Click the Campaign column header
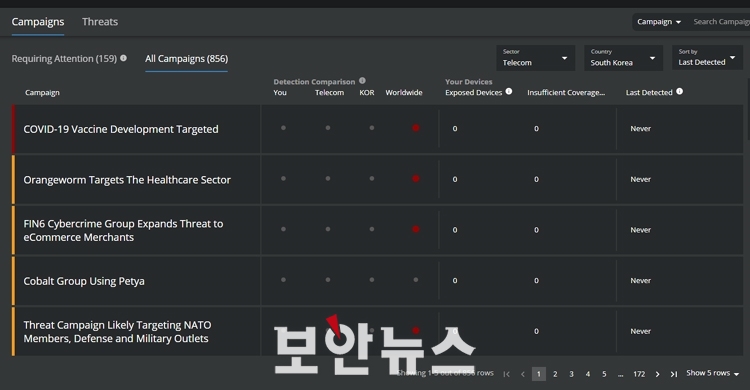The height and width of the screenshot is (390, 750). coord(42,93)
